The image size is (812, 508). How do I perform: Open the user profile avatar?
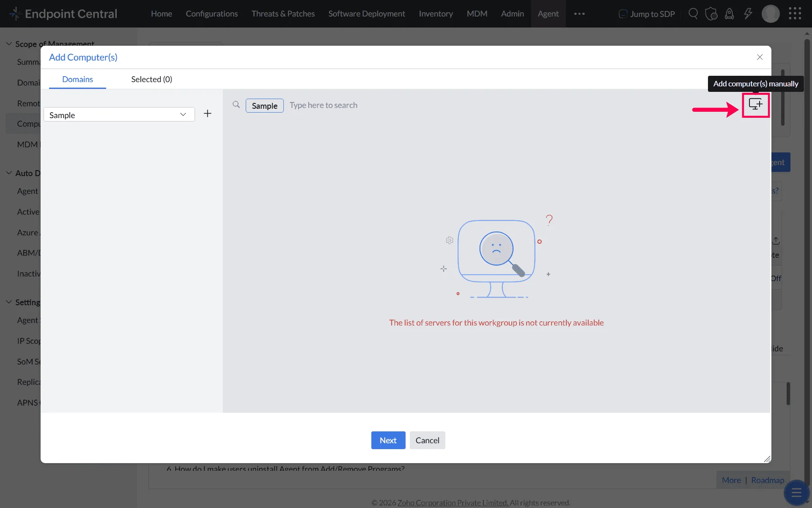(771, 14)
